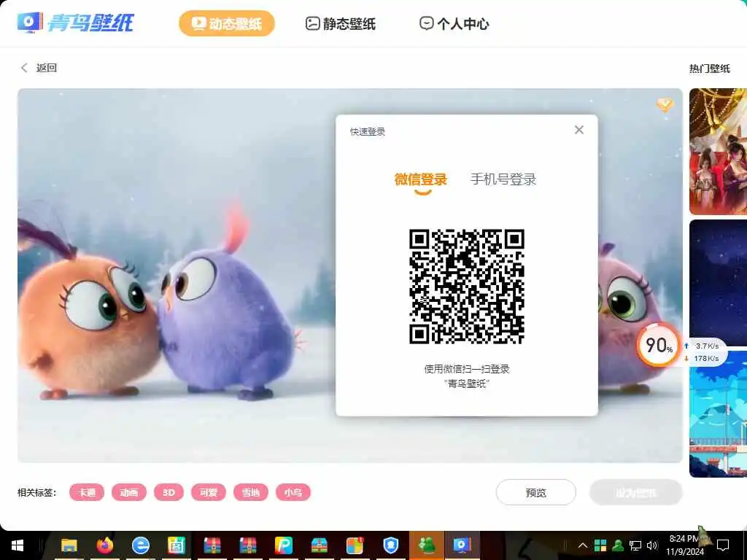Open the blue shield security taskbar icon

pyautogui.click(x=391, y=545)
